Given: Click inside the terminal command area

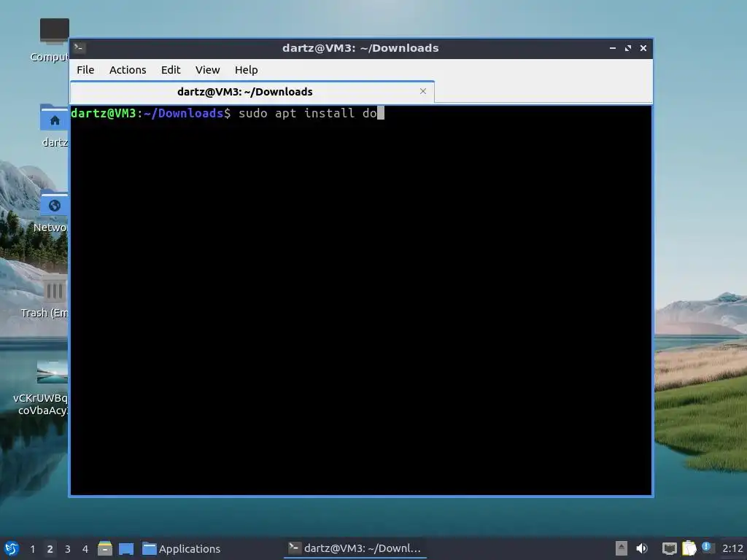Looking at the screenshot, I should click(x=360, y=300).
